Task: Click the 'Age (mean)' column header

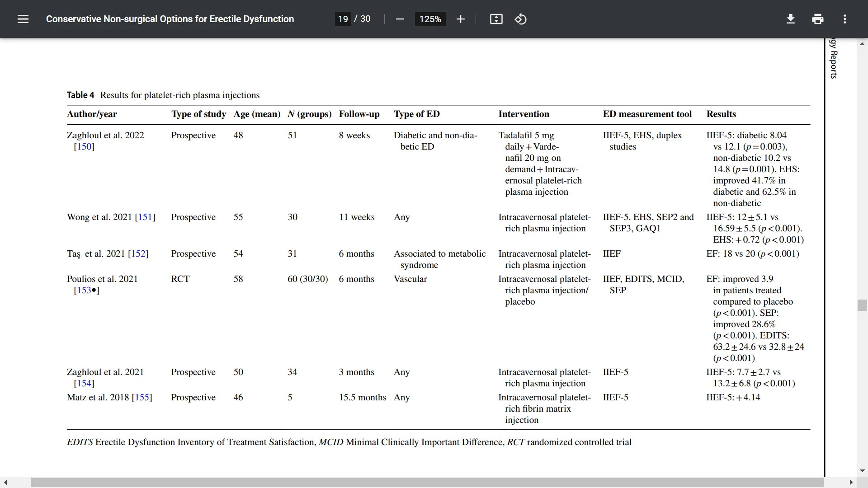Action: [257, 114]
